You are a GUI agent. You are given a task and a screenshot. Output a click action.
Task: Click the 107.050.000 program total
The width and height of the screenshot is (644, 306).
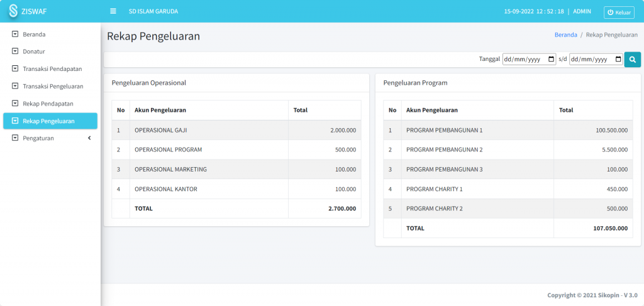click(610, 228)
